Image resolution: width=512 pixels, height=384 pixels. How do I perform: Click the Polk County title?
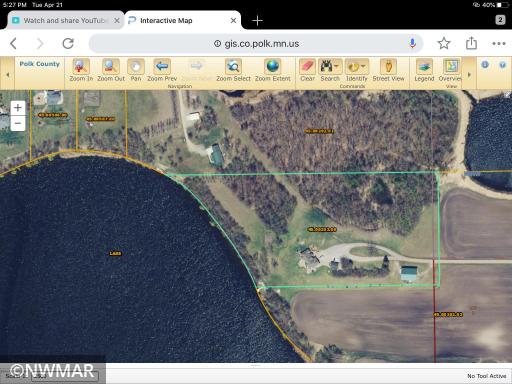[x=39, y=64]
